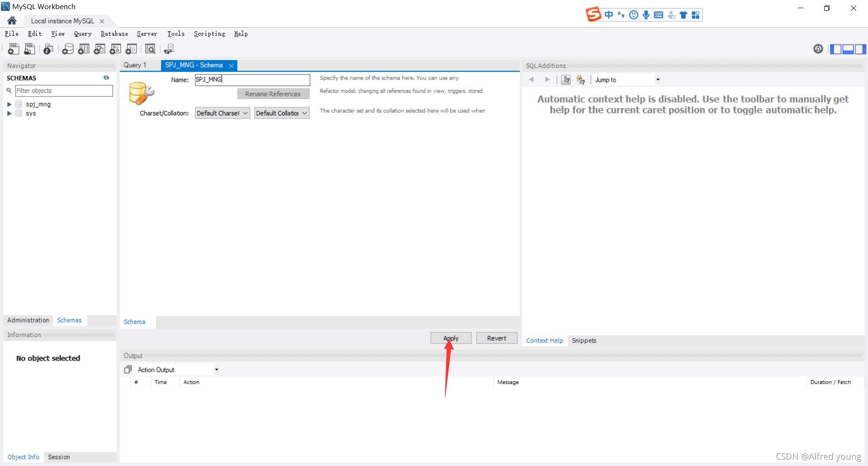Open the Server menu
868x466 pixels.
(147, 33)
